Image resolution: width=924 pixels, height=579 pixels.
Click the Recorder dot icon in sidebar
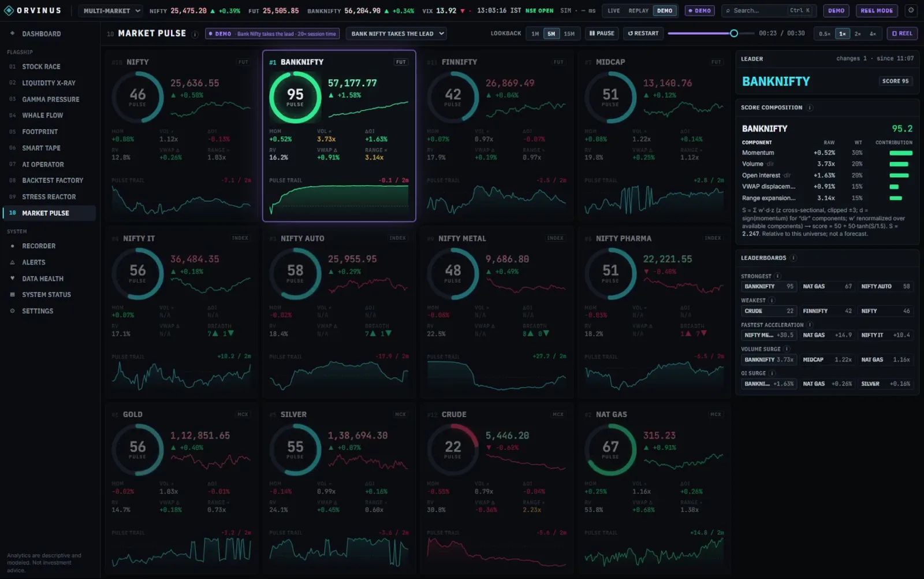click(12, 246)
